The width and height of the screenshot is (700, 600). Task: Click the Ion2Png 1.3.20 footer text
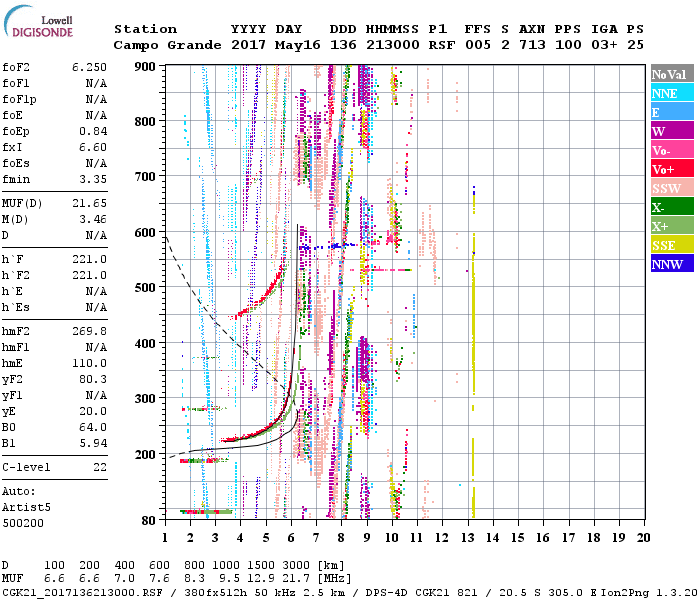(649, 592)
